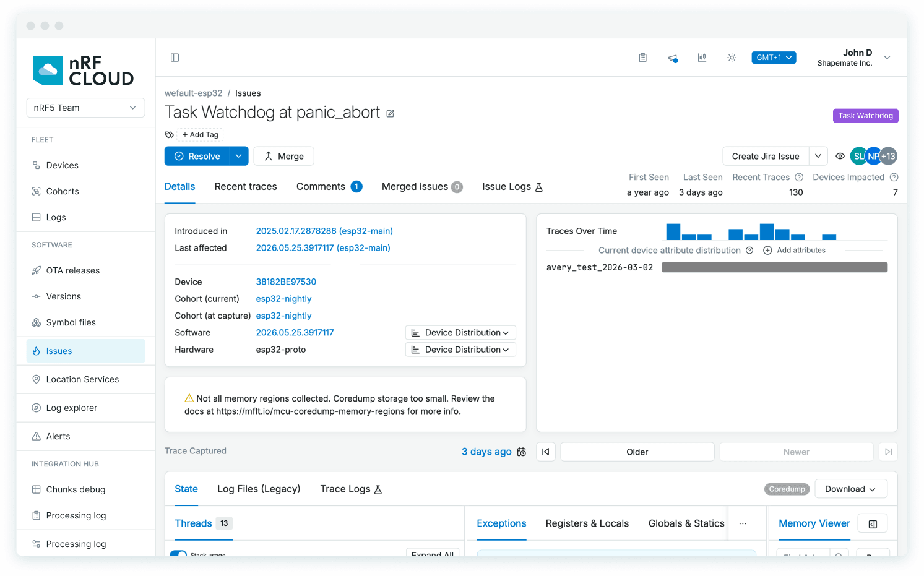
Task: Open the Download dropdown
Action: pos(851,489)
